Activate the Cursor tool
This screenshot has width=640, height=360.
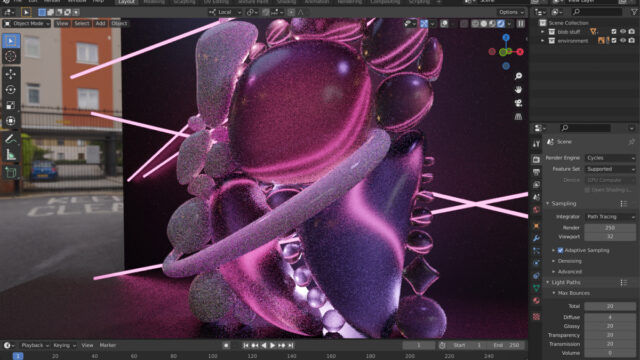[x=11, y=56]
